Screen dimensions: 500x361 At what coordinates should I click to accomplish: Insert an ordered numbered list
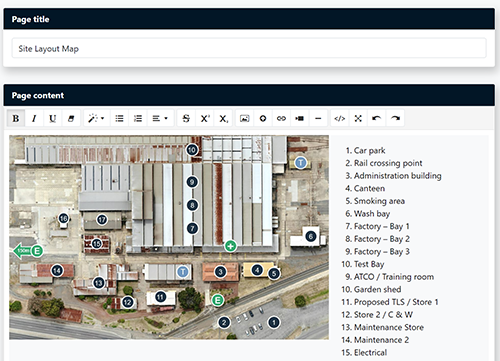coord(138,118)
